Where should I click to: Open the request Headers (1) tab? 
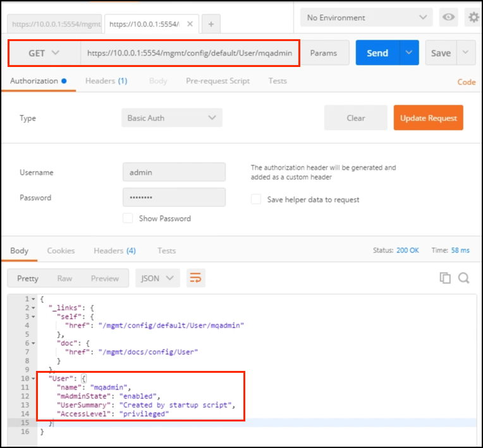click(106, 81)
